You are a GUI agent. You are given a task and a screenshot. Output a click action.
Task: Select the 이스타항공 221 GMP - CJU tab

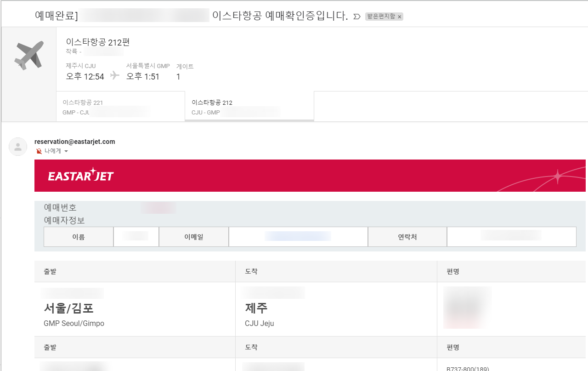pos(120,107)
